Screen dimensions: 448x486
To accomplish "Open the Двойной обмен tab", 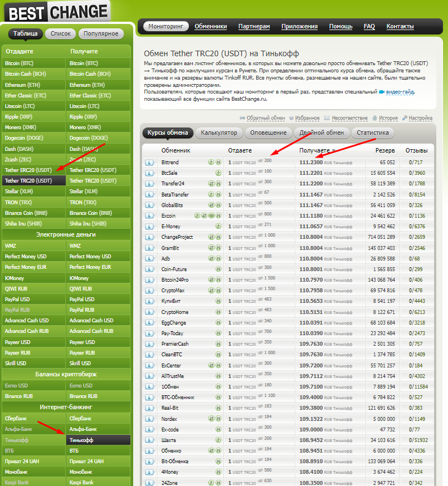I will 322,132.
